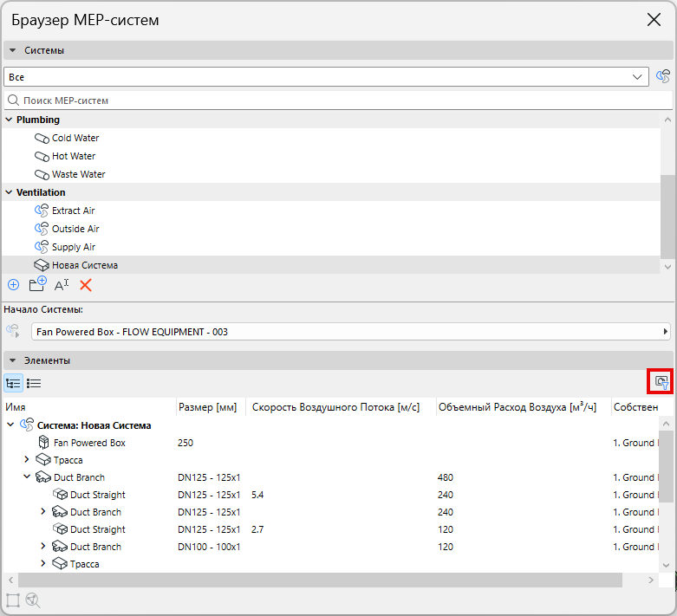Click the 480 air flow value
The image size is (677, 616).
(x=446, y=477)
